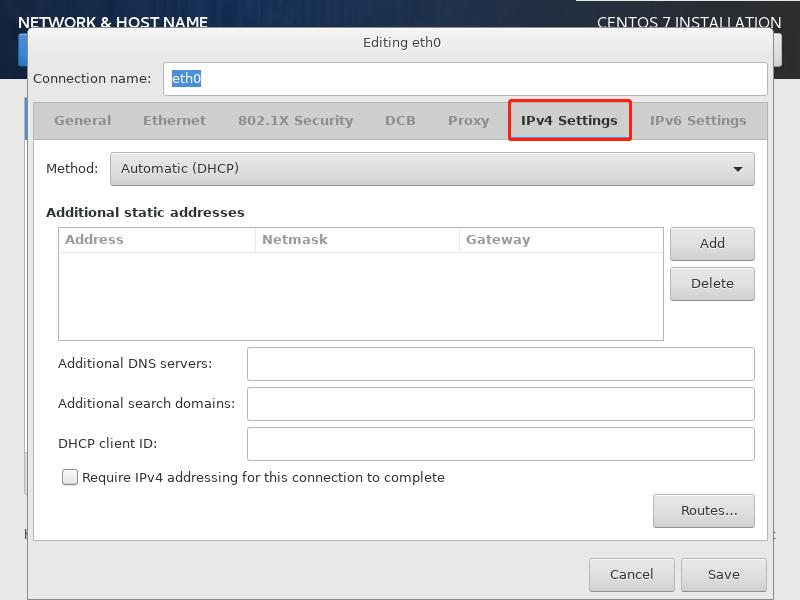Screen dimensions: 800x600
Task: Save the connection settings
Action: coord(724,574)
